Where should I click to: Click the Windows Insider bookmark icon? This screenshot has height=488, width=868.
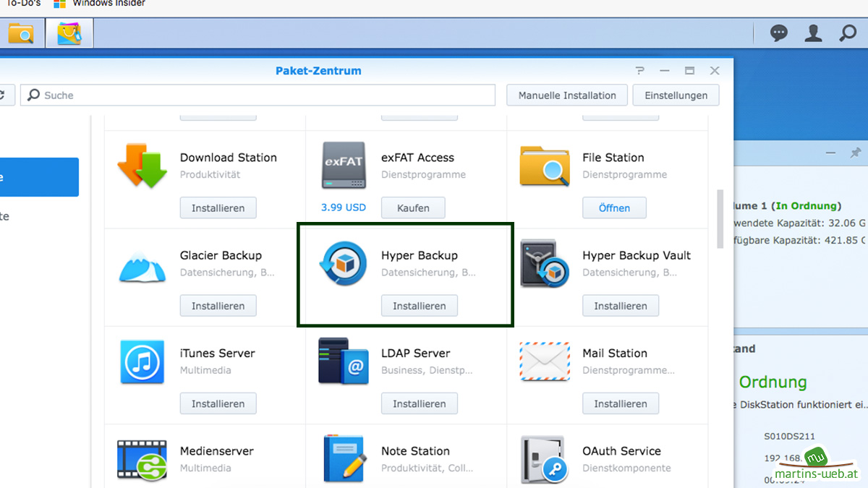[60, 4]
